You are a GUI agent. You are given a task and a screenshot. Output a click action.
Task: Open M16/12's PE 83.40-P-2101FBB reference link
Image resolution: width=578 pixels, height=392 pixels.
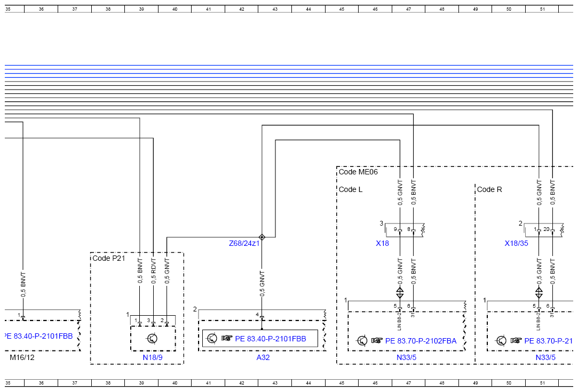(38, 336)
